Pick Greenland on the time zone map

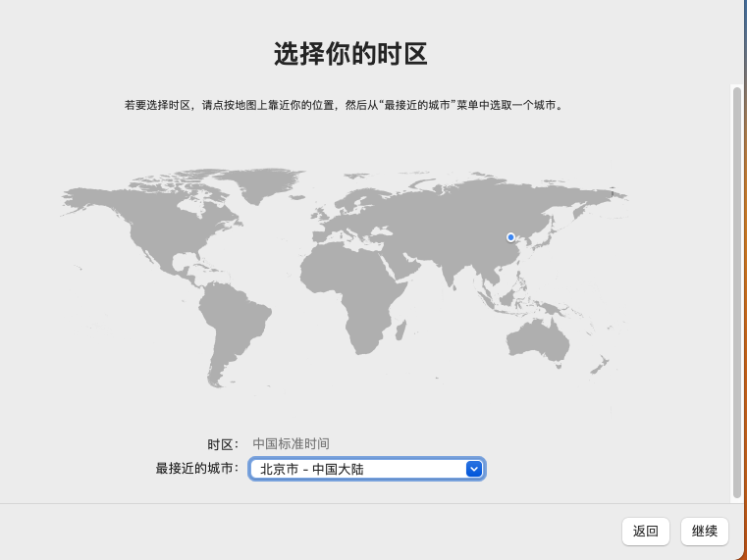point(260,183)
